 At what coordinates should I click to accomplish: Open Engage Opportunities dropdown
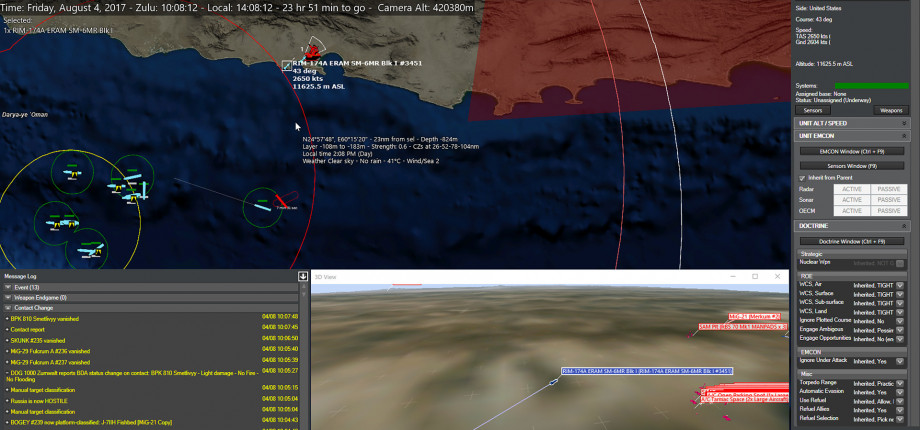pos(899,339)
